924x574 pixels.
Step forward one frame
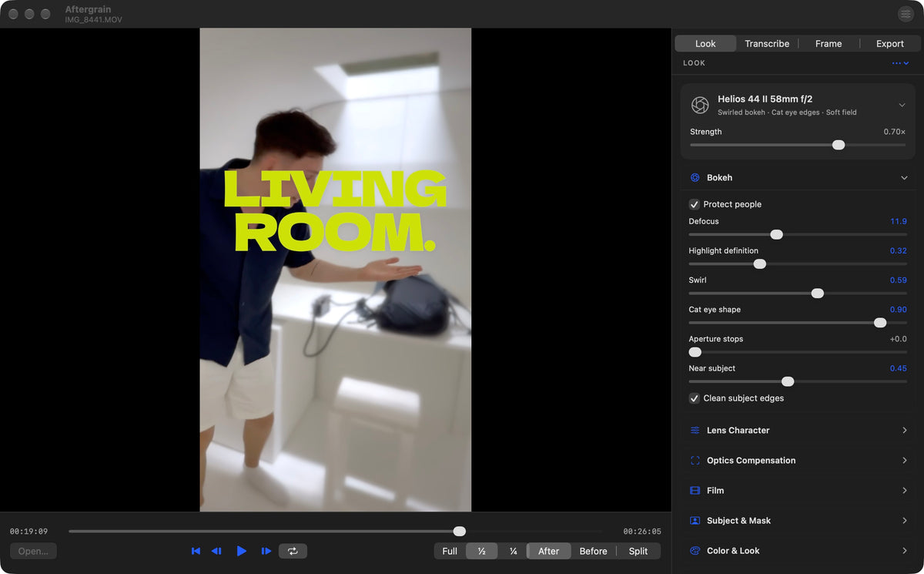click(266, 551)
